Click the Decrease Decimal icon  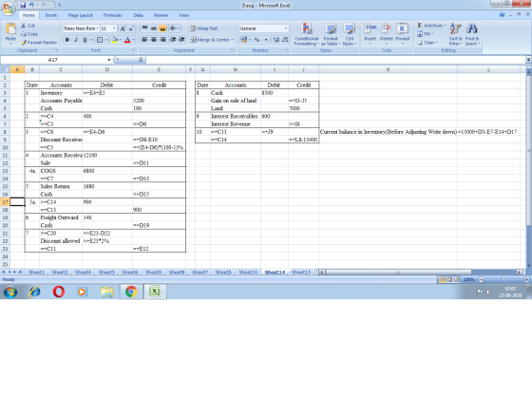[285, 40]
